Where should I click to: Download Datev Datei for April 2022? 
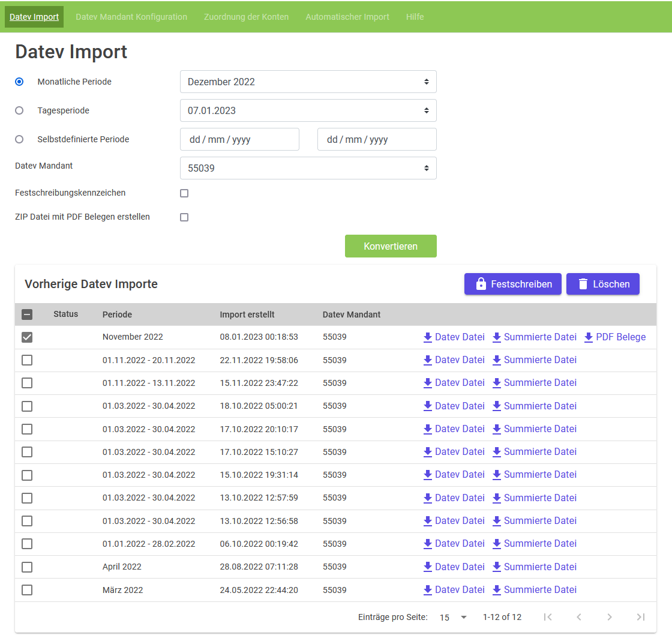point(454,567)
